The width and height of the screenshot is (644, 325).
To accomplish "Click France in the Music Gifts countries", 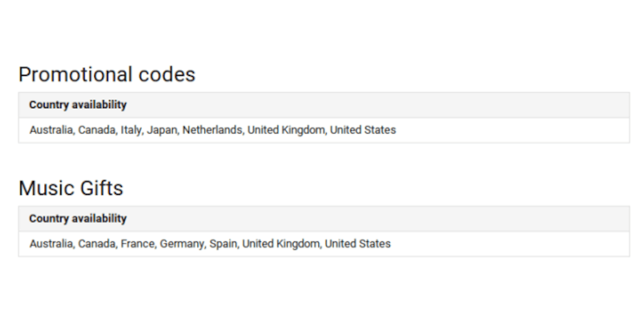I will [137, 244].
